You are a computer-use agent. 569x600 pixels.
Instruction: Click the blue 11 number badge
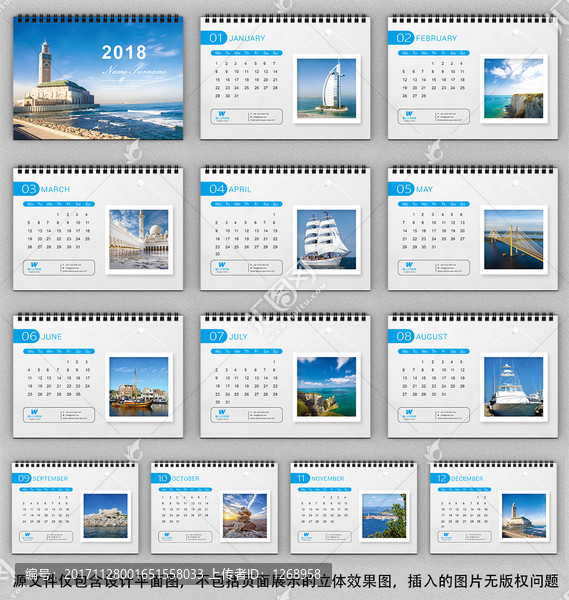point(300,478)
